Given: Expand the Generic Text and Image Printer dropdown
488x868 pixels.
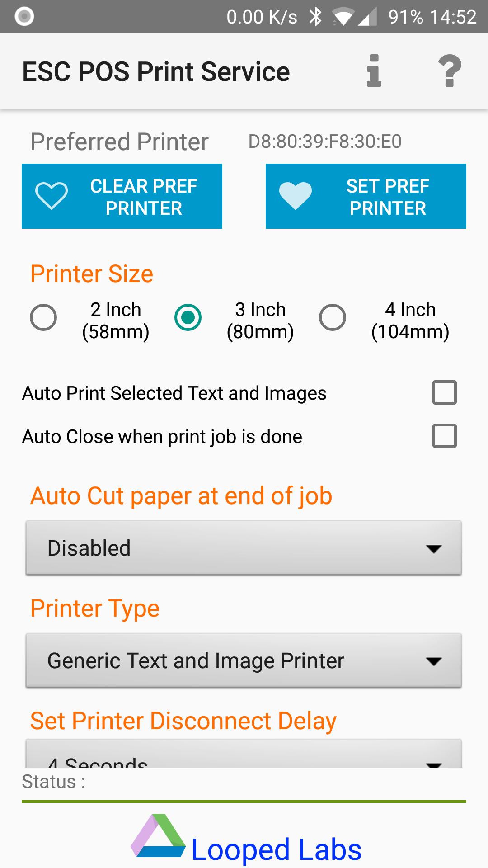Looking at the screenshot, I should 244,660.
